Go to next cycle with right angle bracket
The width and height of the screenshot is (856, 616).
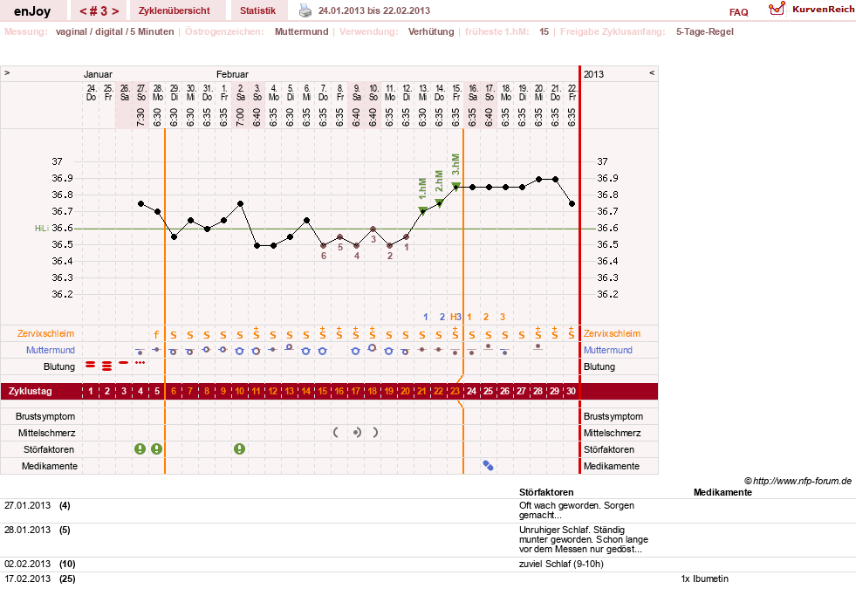click(x=115, y=11)
